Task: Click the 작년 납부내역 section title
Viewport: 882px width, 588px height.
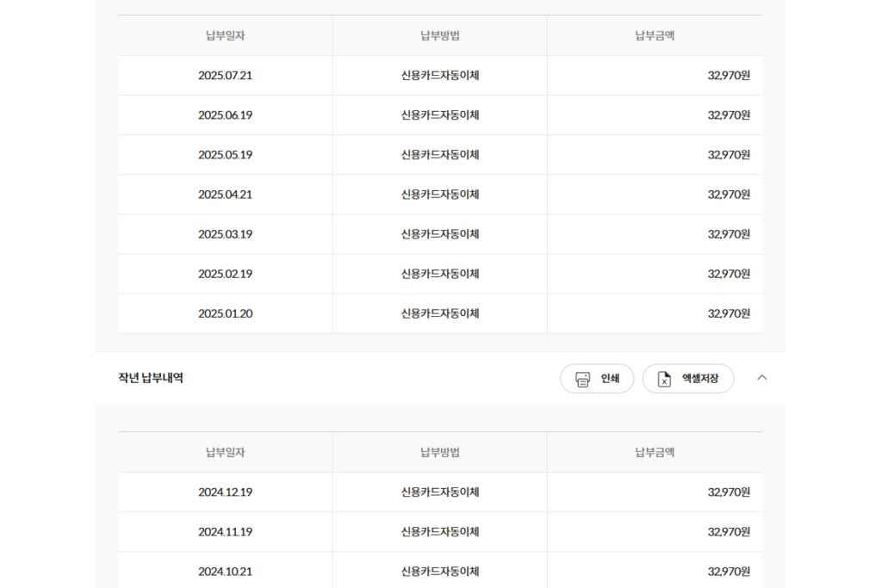Action: [151, 378]
